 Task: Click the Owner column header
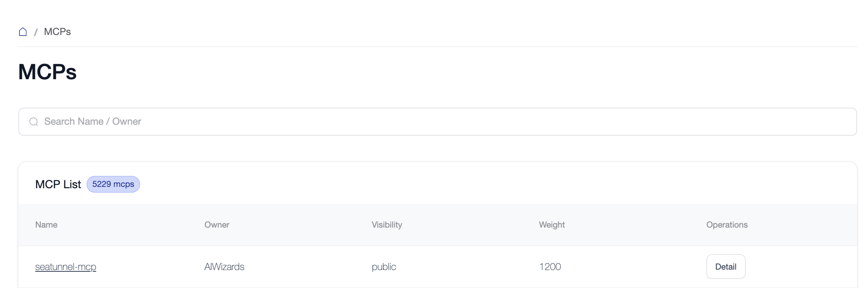point(217,225)
